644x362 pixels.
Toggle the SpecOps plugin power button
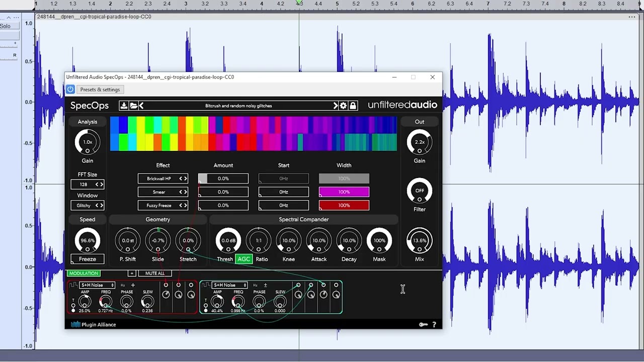point(70,89)
